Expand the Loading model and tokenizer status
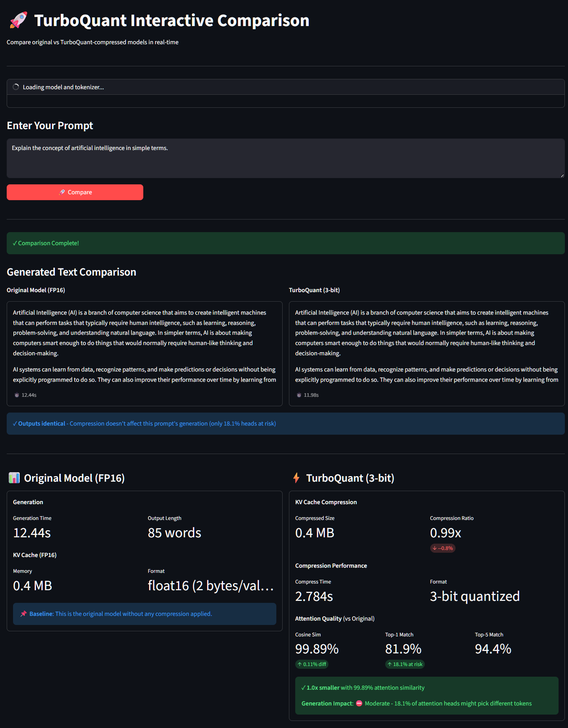This screenshot has width=568, height=728. click(x=285, y=87)
